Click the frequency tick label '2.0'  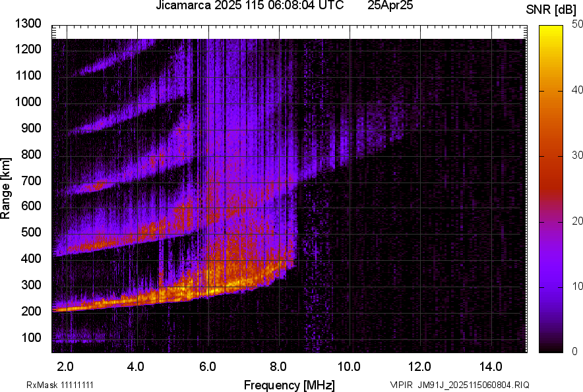point(65,367)
